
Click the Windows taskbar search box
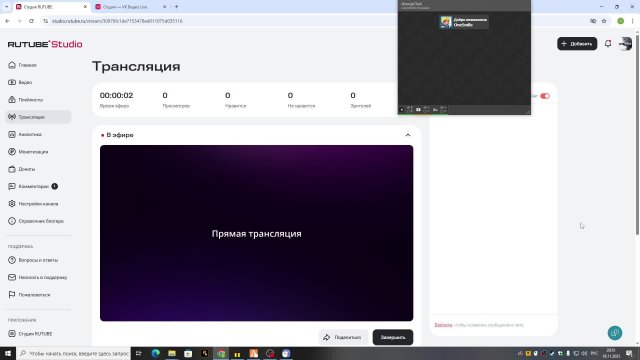[73, 353]
